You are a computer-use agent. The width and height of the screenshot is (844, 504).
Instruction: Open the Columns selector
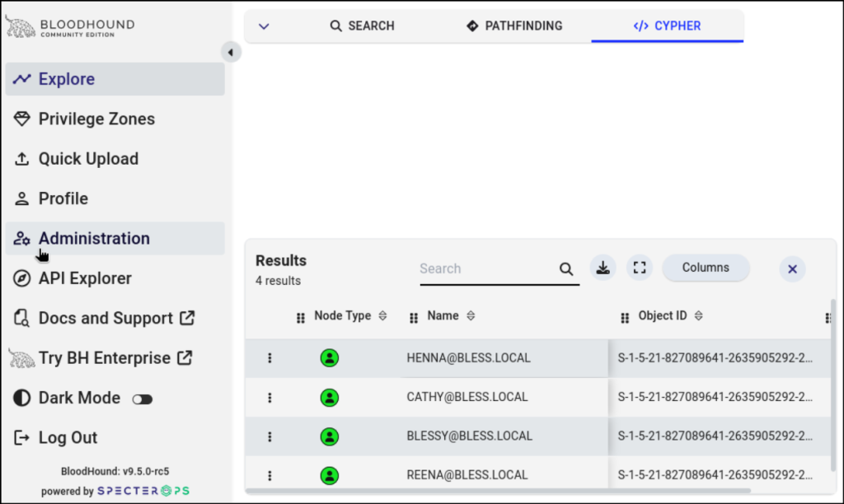click(706, 268)
